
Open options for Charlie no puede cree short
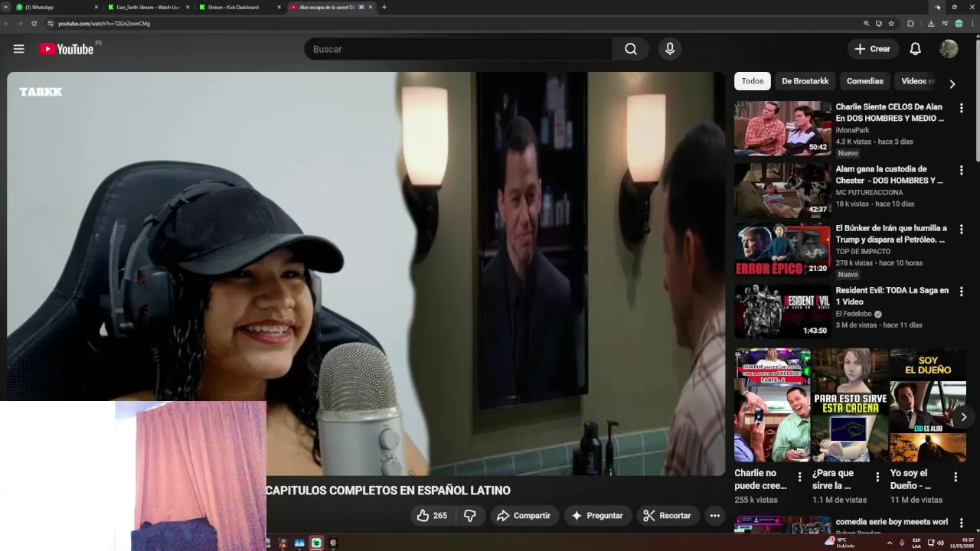(x=799, y=477)
